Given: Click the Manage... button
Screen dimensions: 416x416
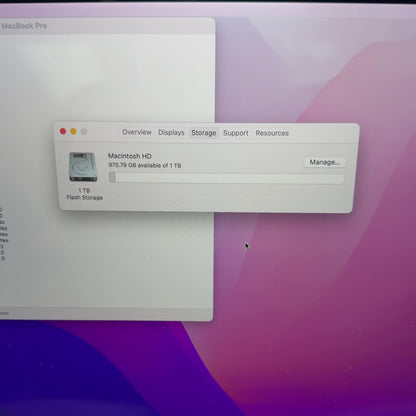Looking at the screenshot, I should coord(325,162).
